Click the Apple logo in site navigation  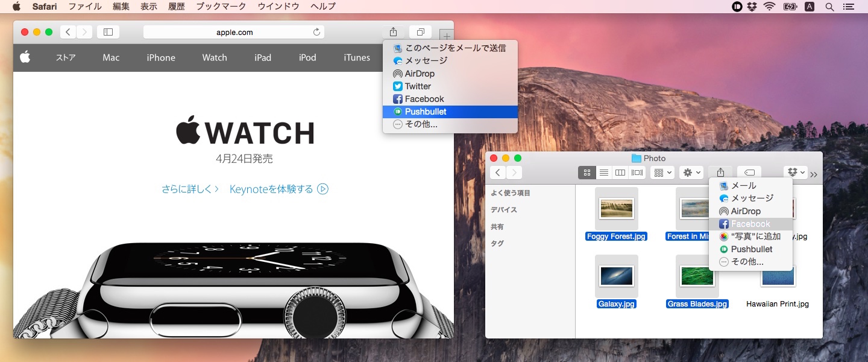pos(25,57)
